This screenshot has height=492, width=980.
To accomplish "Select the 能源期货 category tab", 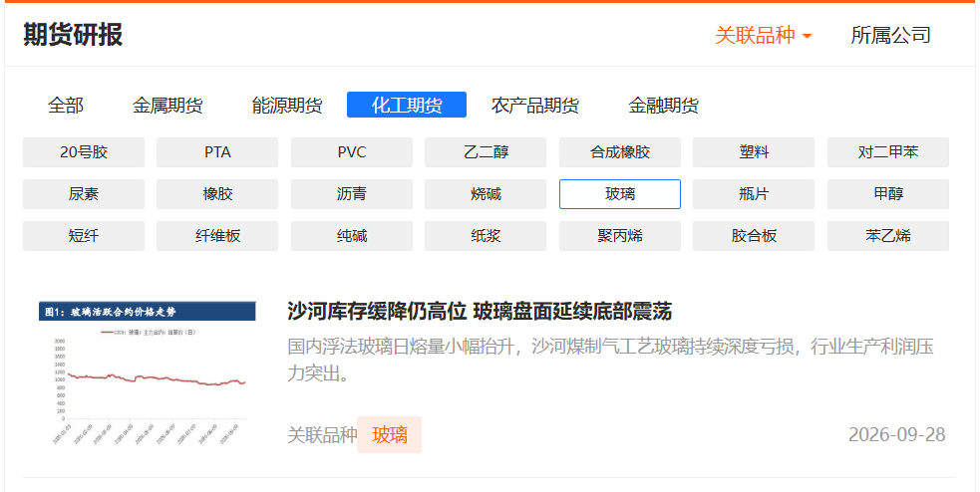I will pyautogui.click(x=287, y=105).
